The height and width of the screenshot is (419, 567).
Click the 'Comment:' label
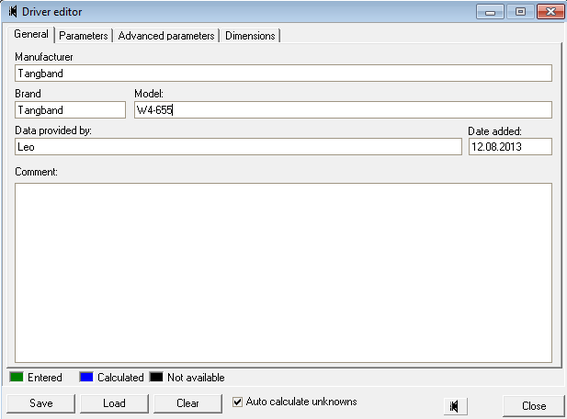tap(36, 172)
